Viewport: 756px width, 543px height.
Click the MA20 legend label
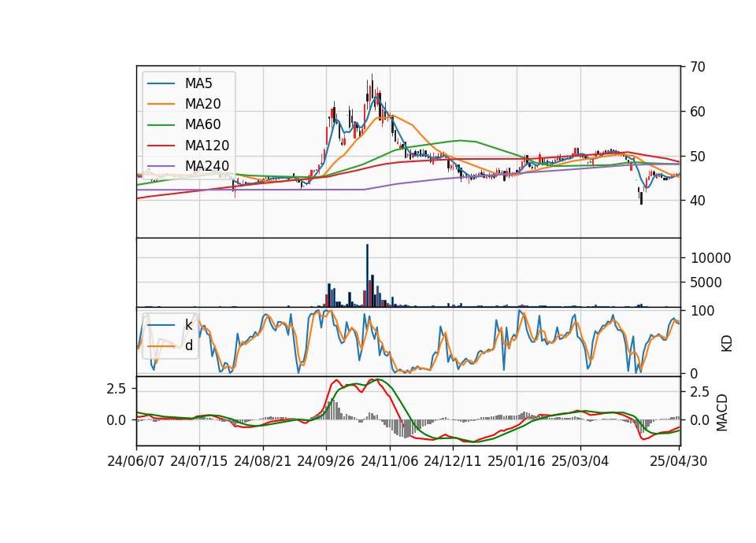(202, 104)
